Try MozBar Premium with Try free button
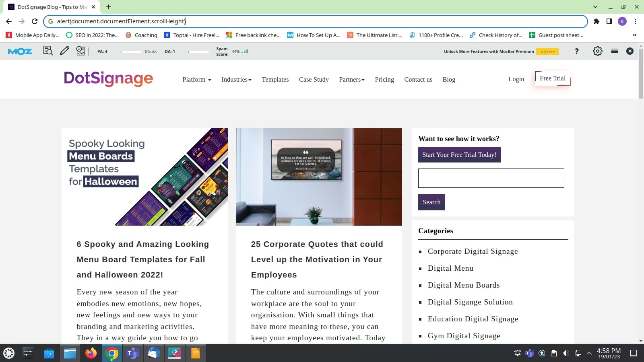 548,51
